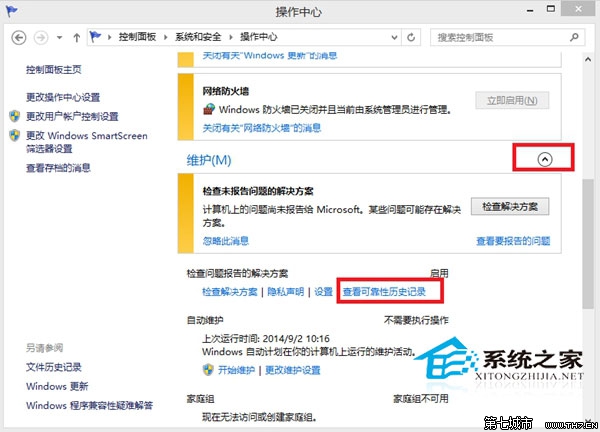Viewport: 600px width, 432px height.
Task: Collapse the 维护 section chevron
Action: click(x=545, y=159)
